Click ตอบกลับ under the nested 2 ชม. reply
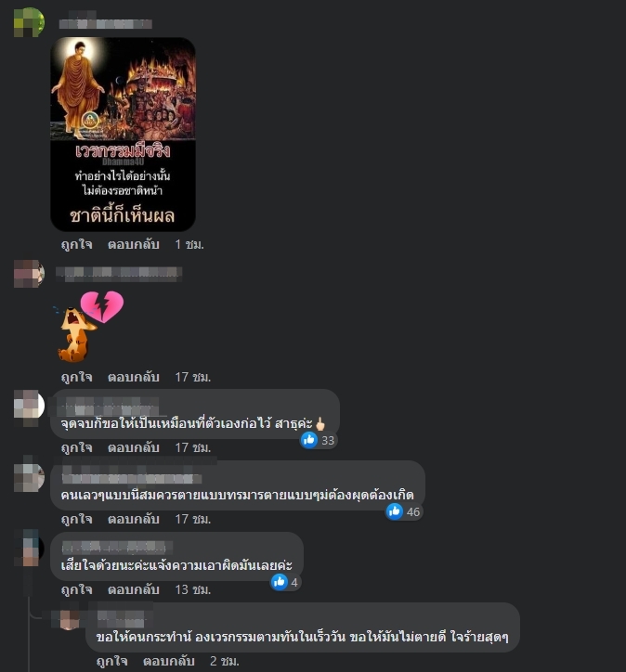626x672 pixels. [x=168, y=661]
